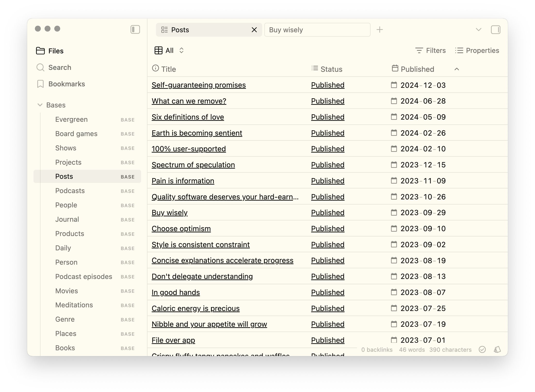Toggle the right sidebar panel icon
Viewport: 535px width, 392px height.
click(495, 30)
